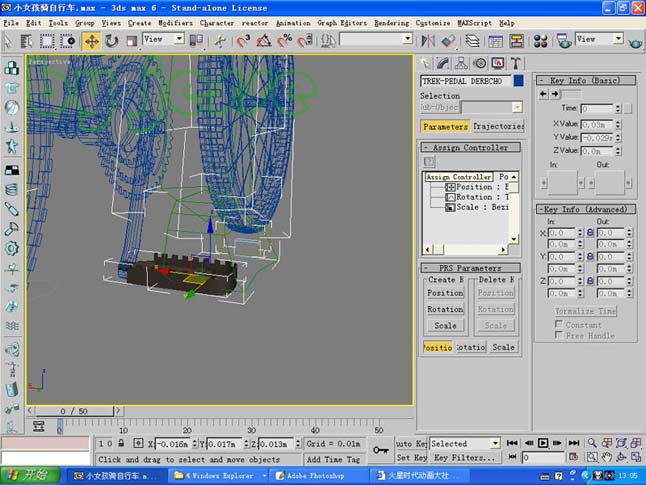Click Create Key Position button
646x485 pixels.
coord(445,293)
